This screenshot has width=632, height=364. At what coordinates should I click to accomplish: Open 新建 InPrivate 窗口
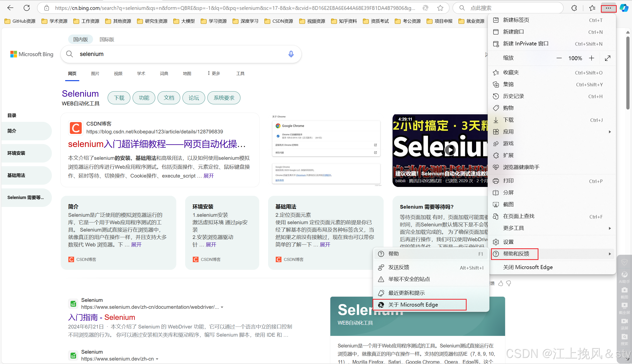point(552,44)
